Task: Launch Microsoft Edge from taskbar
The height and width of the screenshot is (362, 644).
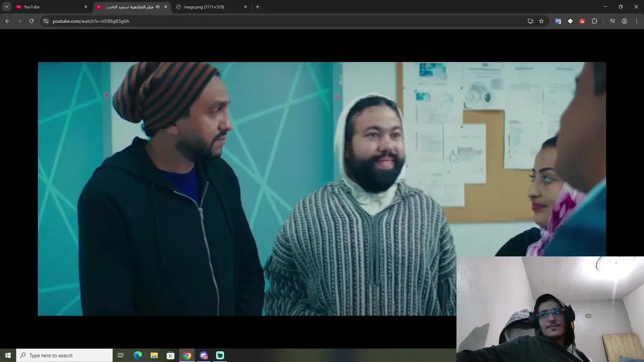Action: [x=138, y=355]
